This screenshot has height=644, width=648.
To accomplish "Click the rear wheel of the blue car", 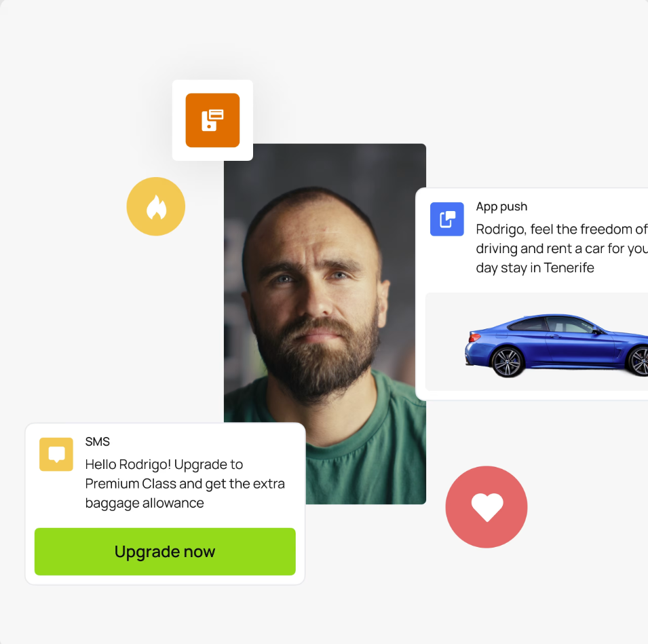I will point(508,362).
